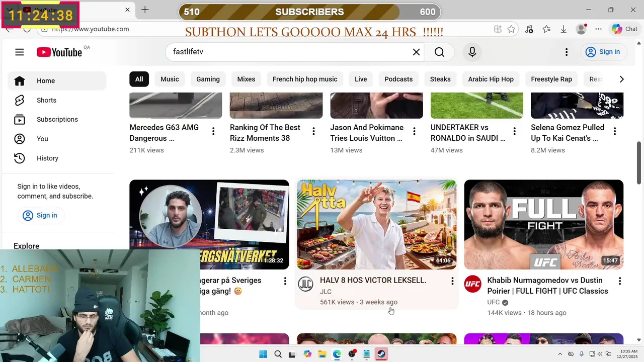Open the Favorites list icon

[546, 29]
